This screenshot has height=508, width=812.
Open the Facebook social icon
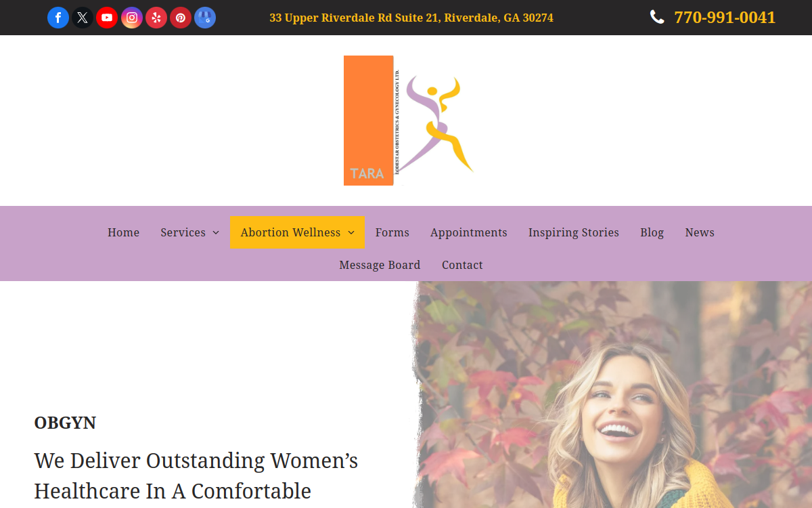click(58, 18)
